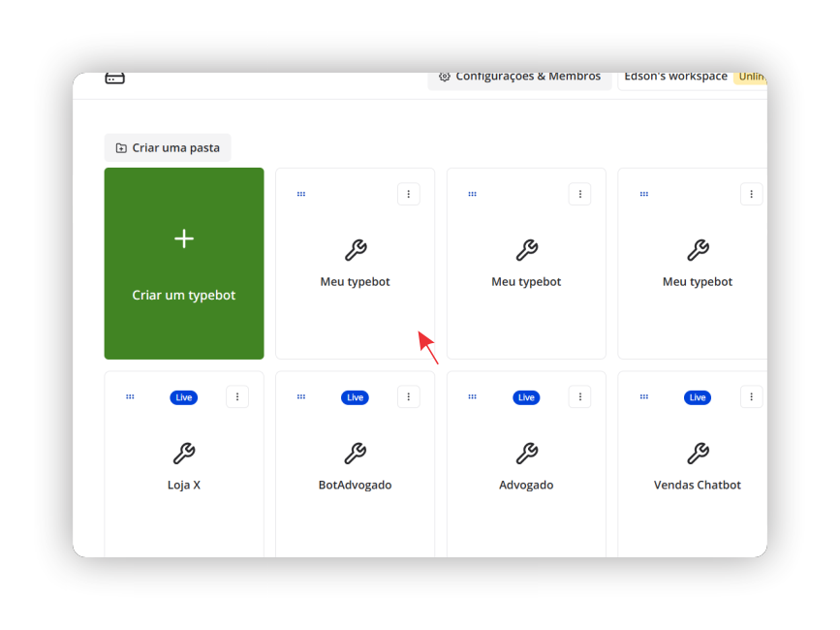Image resolution: width=840 pixels, height=630 pixels.
Task: Click the drag handle on BotAdvogado card
Action: coord(301,397)
